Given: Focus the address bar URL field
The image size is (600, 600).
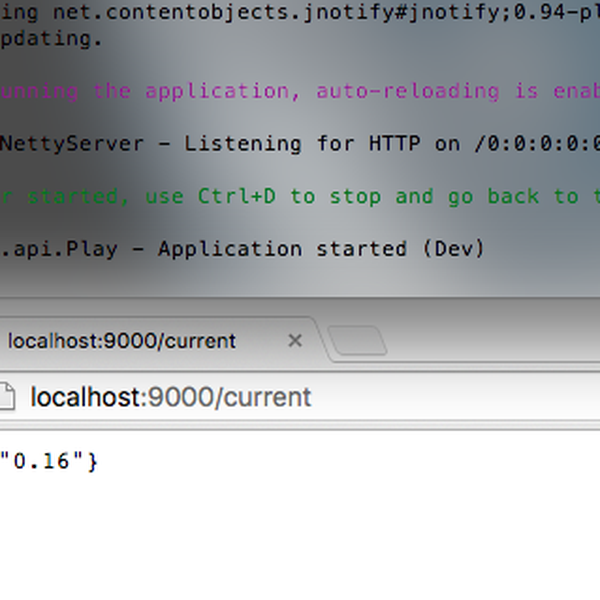Looking at the screenshot, I should pyautogui.click(x=400, y=397).
